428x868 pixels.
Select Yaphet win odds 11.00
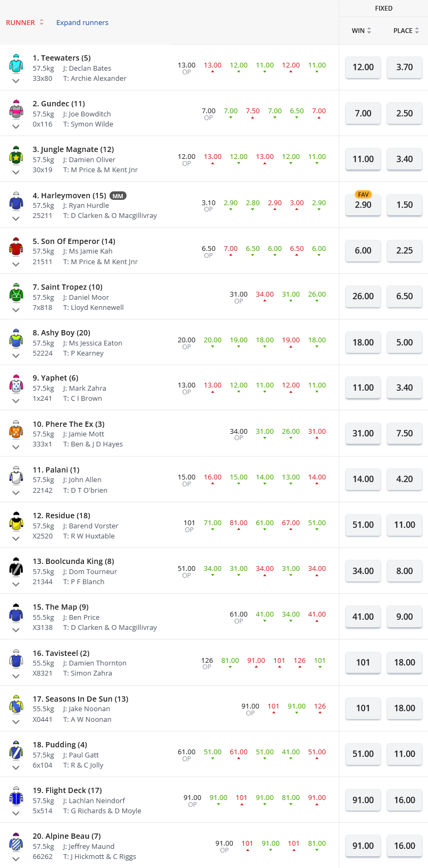[x=363, y=388]
